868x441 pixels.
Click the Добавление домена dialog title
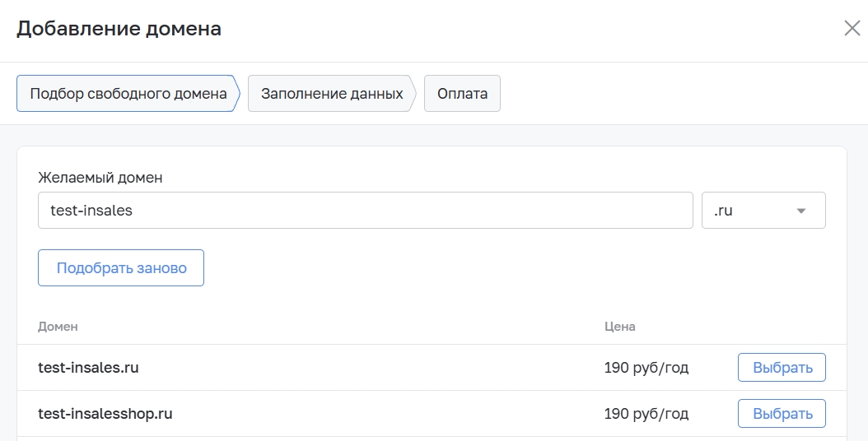pyautogui.click(x=119, y=28)
